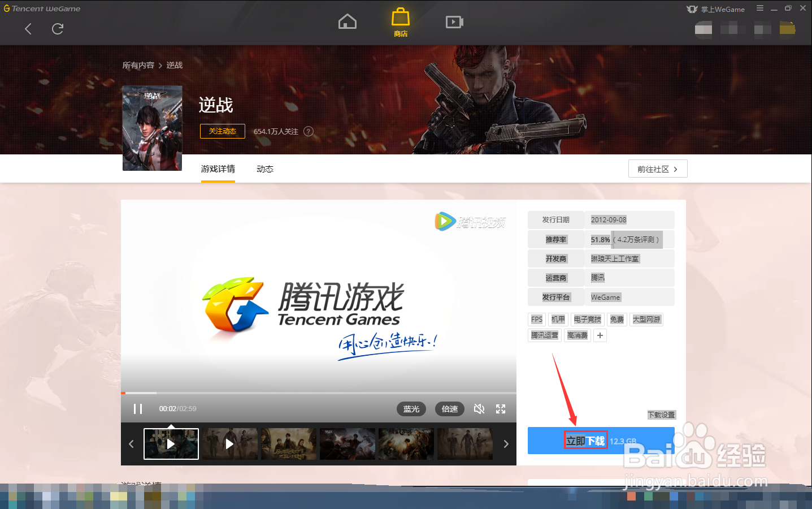Image resolution: width=812 pixels, height=509 pixels.
Task: Click operator 腾讯 link
Action: tap(598, 278)
